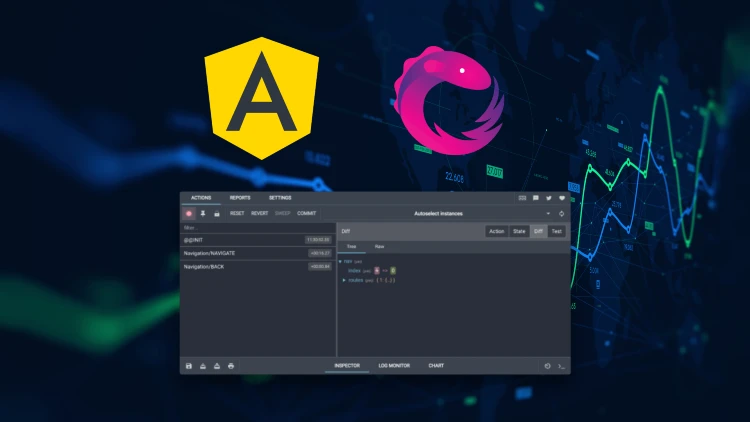Click the print icon
This screenshot has width=750, height=422.
pos(231,366)
